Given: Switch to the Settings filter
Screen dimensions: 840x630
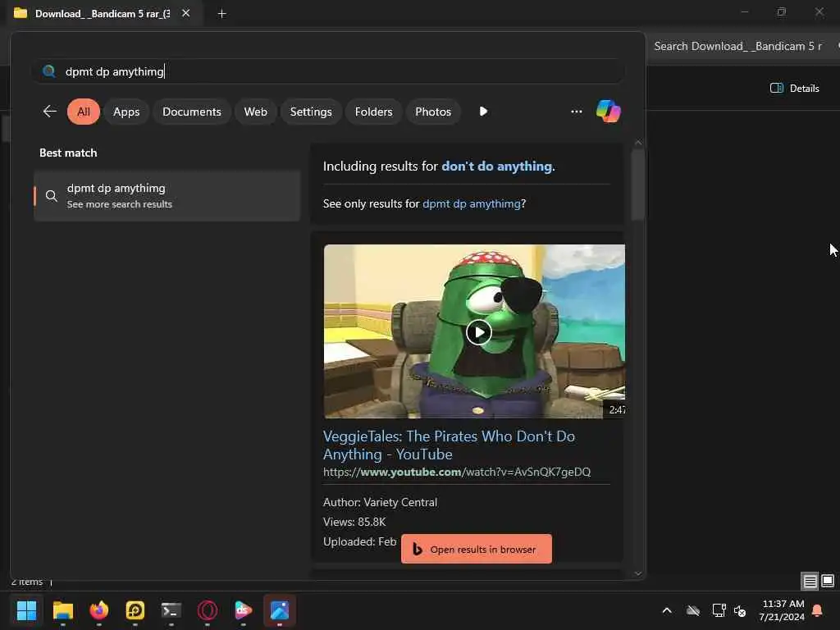Looking at the screenshot, I should click(311, 112).
